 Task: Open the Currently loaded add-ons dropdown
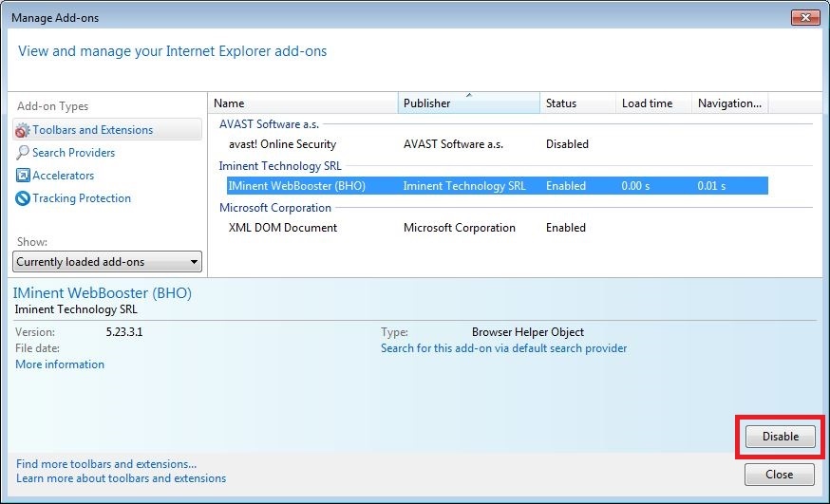click(107, 262)
